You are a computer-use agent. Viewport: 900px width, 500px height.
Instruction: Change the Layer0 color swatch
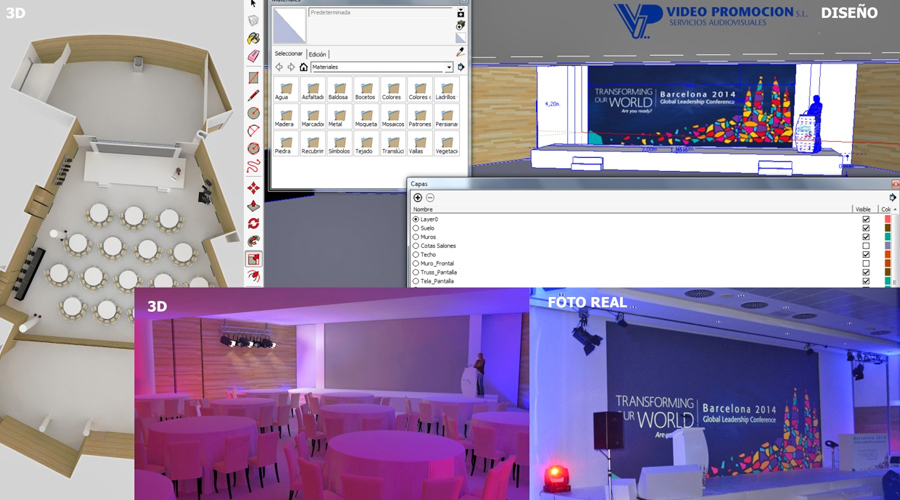coord(887,219)
